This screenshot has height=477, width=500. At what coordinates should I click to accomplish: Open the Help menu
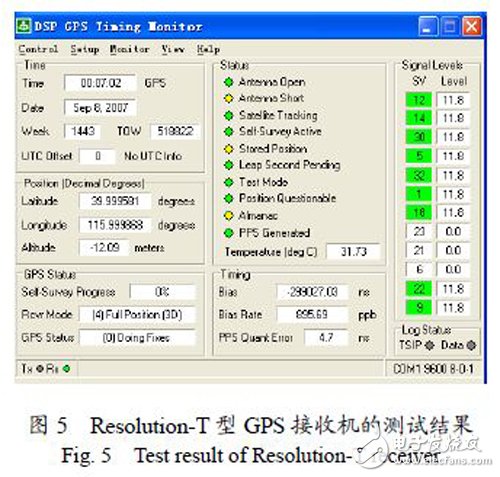coord(208,49)
